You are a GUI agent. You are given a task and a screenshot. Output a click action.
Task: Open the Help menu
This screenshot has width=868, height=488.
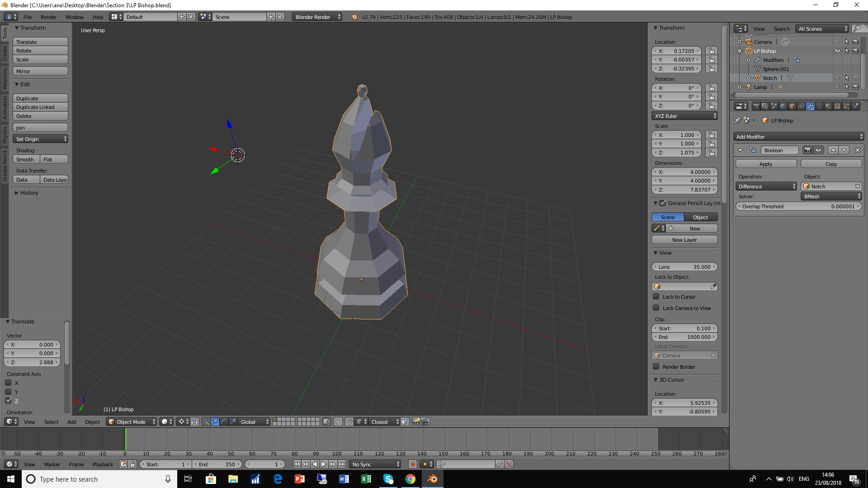click(98, 17)
